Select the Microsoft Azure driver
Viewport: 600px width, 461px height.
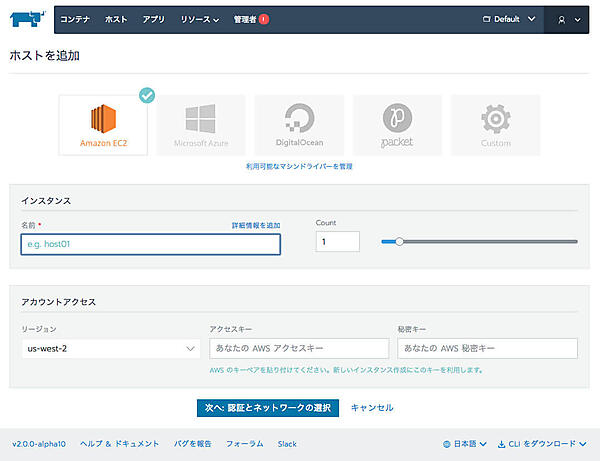[x=201, y=125]
